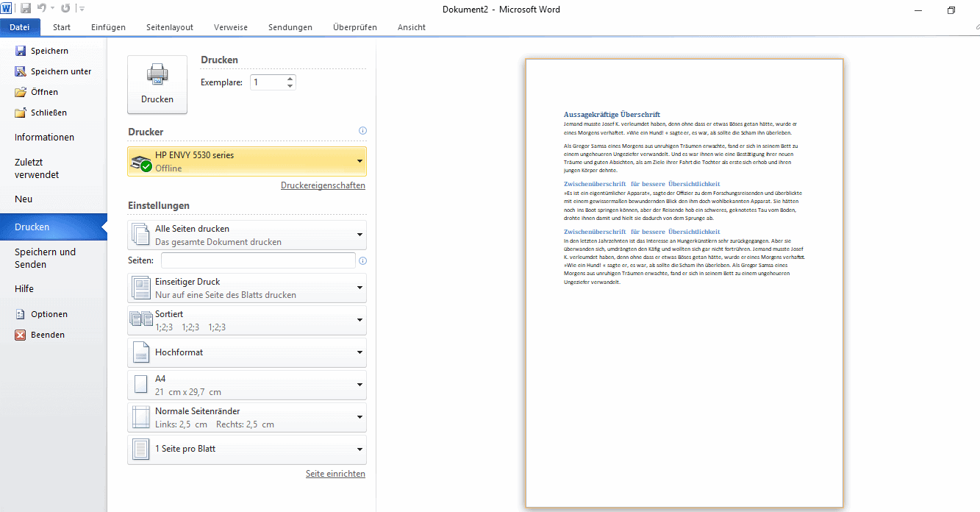Viewport: 980px width, 512px height.
Task: Click the Schließen folder icon
Action: (21, 112)
